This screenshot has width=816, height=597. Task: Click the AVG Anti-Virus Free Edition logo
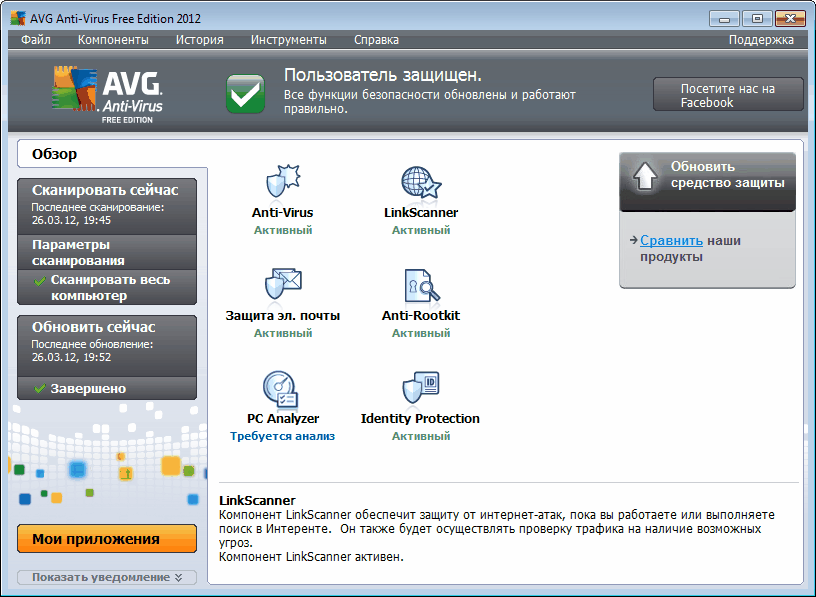pos(108,95)
